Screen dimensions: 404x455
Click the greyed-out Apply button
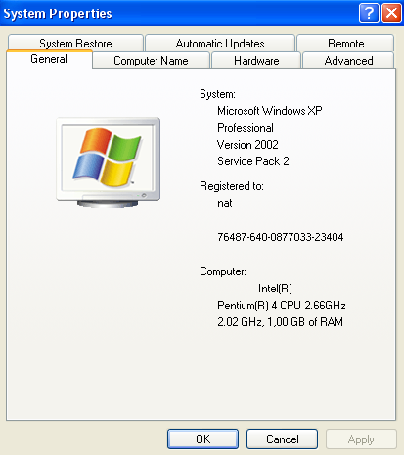(x=361, y=439)
